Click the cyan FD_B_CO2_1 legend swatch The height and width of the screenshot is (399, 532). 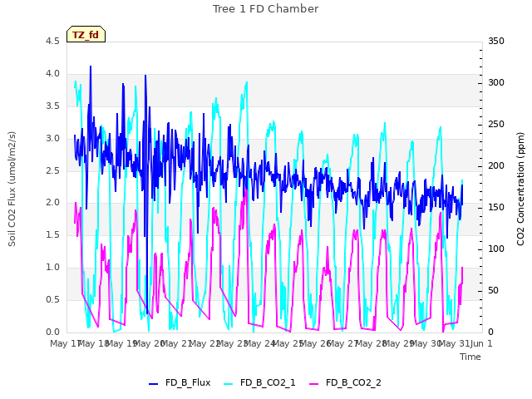click(x=229, y=384)
